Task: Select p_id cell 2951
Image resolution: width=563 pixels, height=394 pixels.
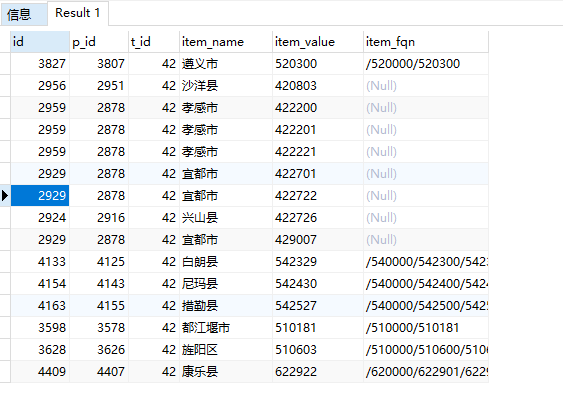Action: click(x=99, y=86)
